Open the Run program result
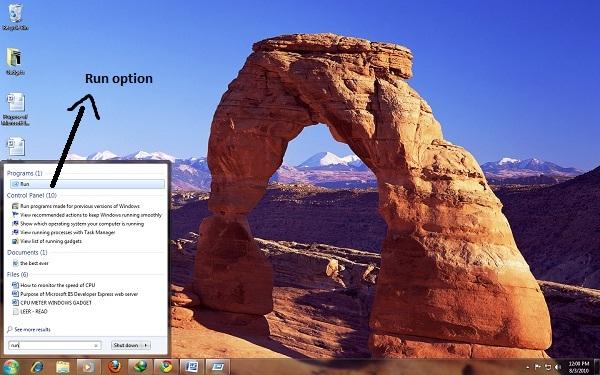This screenshot has height=375, width=600. (88, 184)
